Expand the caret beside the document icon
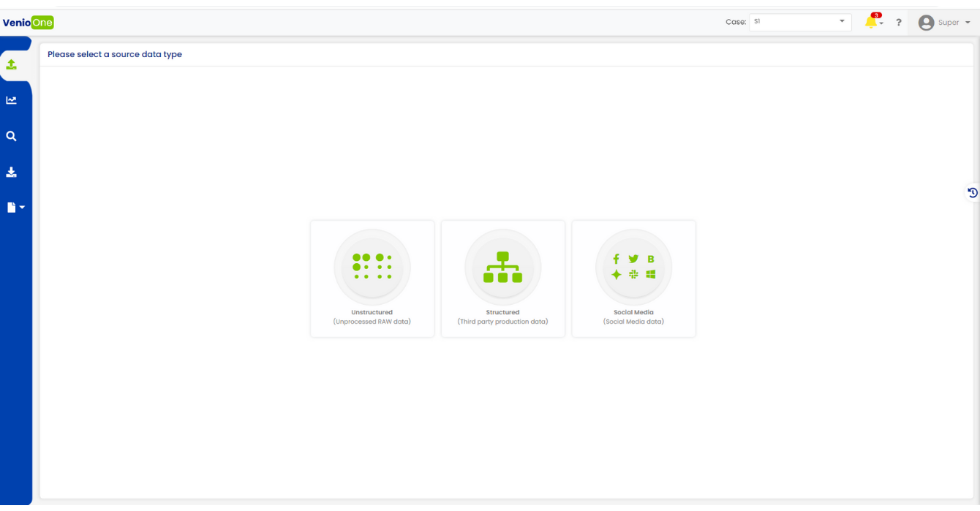 point(22,208)
